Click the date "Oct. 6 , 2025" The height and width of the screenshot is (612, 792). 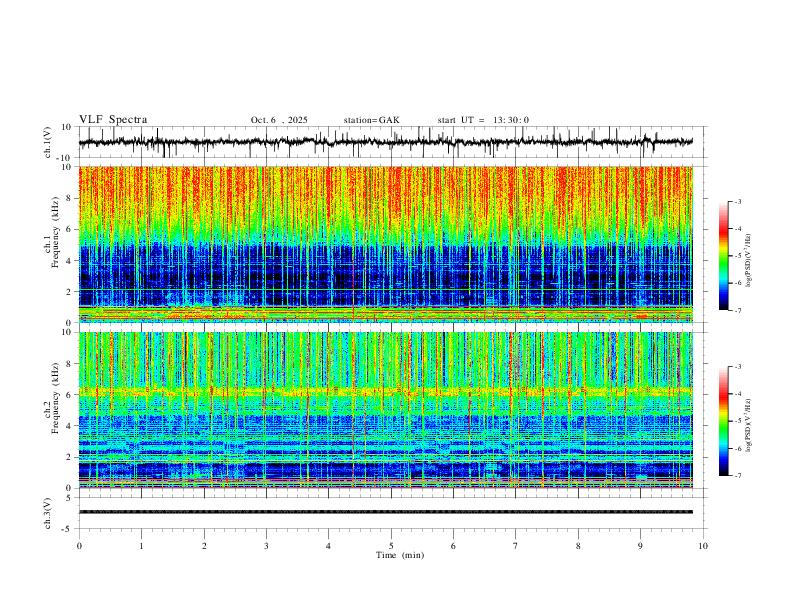pos(279,120)
